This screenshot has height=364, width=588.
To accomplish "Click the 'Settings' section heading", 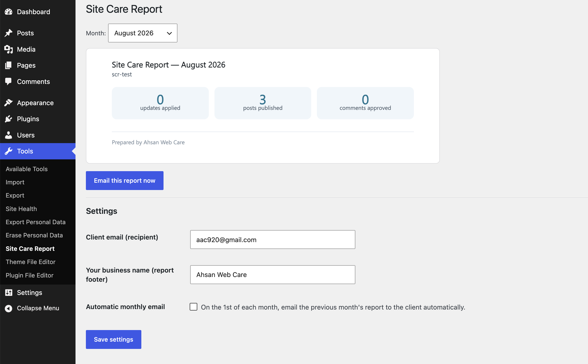I will [x=101, y=211].
